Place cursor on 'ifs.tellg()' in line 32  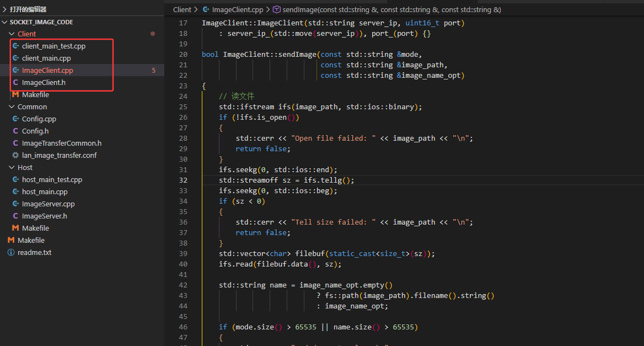(327, 180)
